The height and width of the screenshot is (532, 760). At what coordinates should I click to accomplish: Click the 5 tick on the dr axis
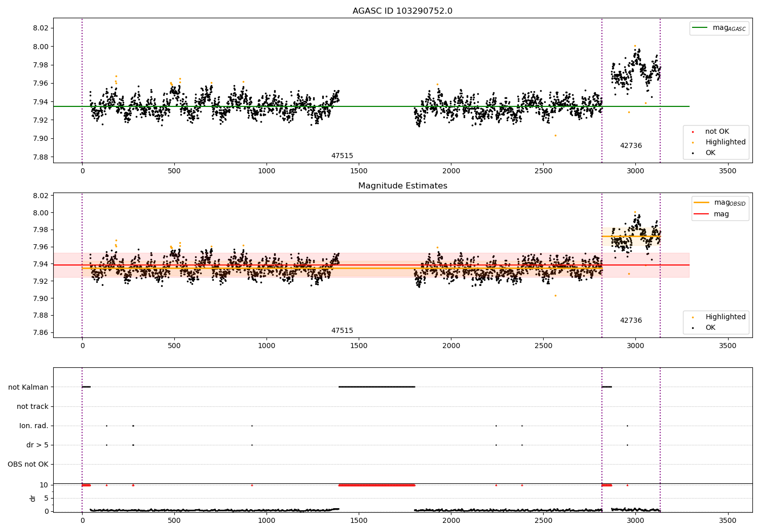point(46,498)
